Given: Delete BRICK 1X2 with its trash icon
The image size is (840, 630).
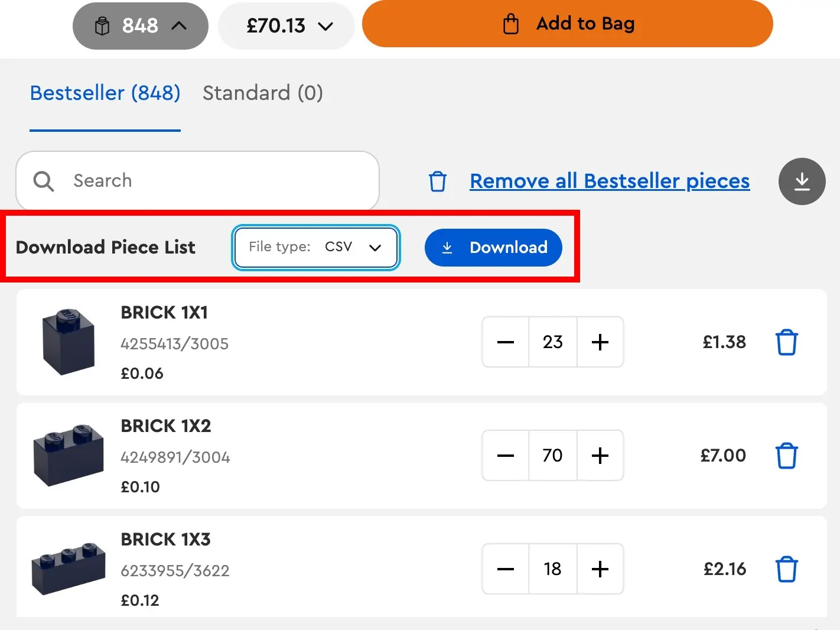Looking at the screenshot, I should [786, 456].
